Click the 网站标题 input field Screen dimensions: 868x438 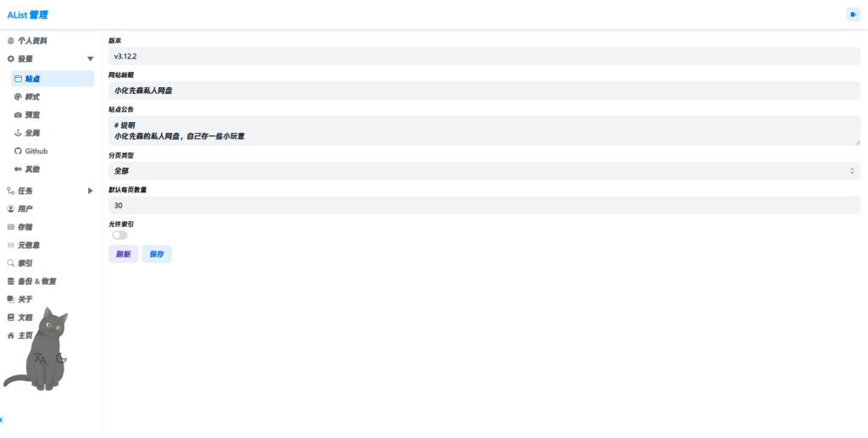tap(484, 90)
